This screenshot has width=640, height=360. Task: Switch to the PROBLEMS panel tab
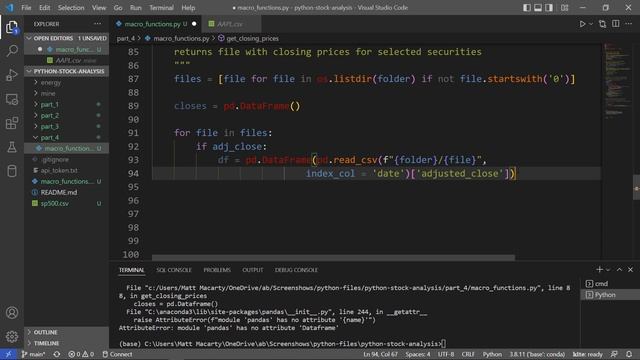[217, 270]
